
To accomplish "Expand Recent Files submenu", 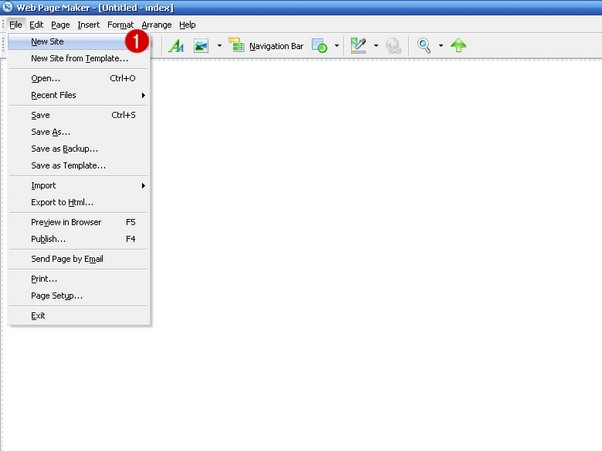I will pyautogui.click(x=79, y=95).
